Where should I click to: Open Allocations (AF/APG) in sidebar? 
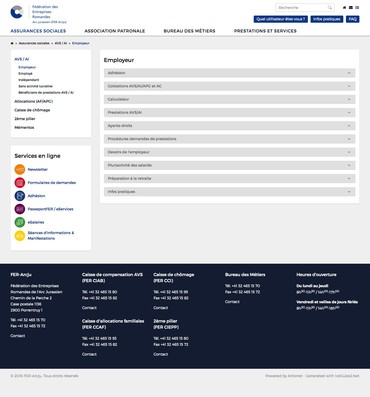tap(34, 101)
